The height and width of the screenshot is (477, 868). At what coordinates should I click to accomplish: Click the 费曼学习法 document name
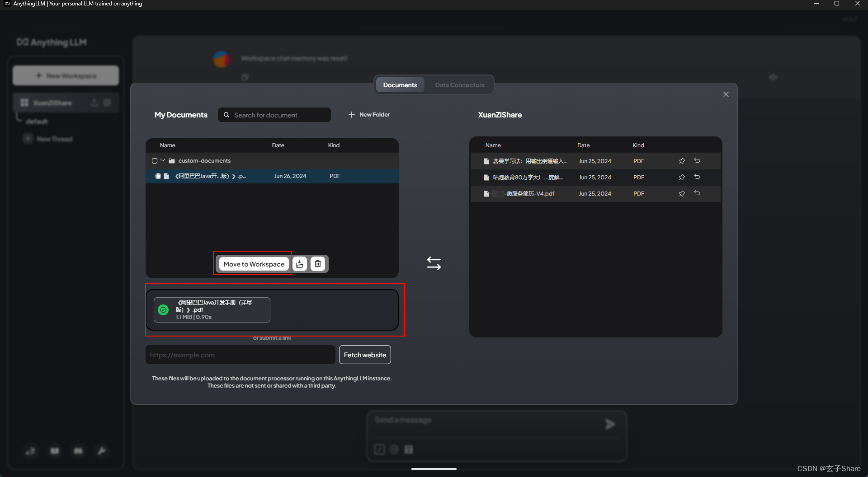point(530,161)
